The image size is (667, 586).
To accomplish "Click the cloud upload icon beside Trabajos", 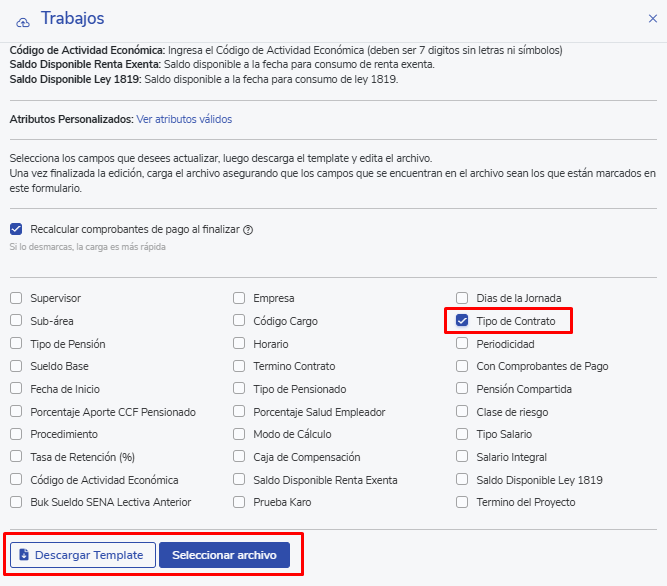I will coord(23,20).
